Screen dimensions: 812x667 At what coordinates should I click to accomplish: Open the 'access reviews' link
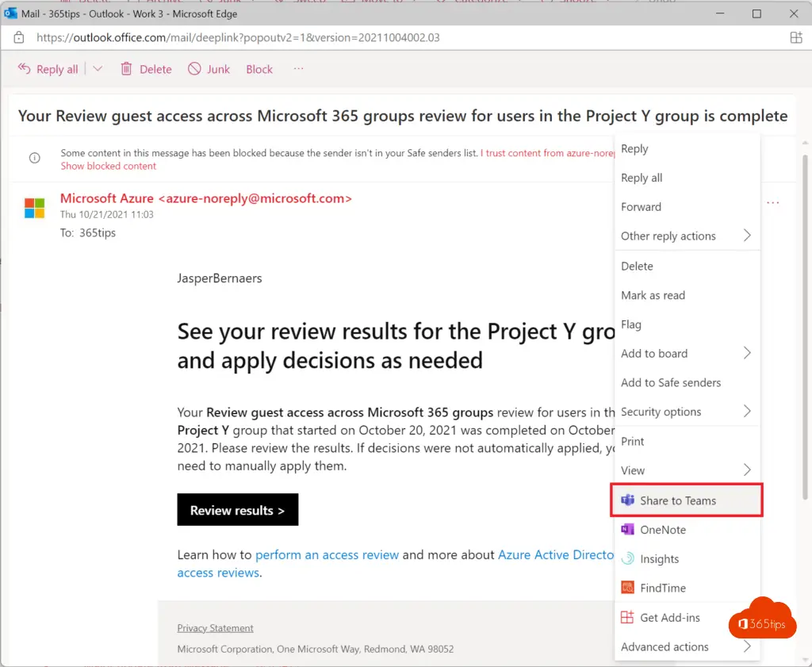tap(218, 573)
